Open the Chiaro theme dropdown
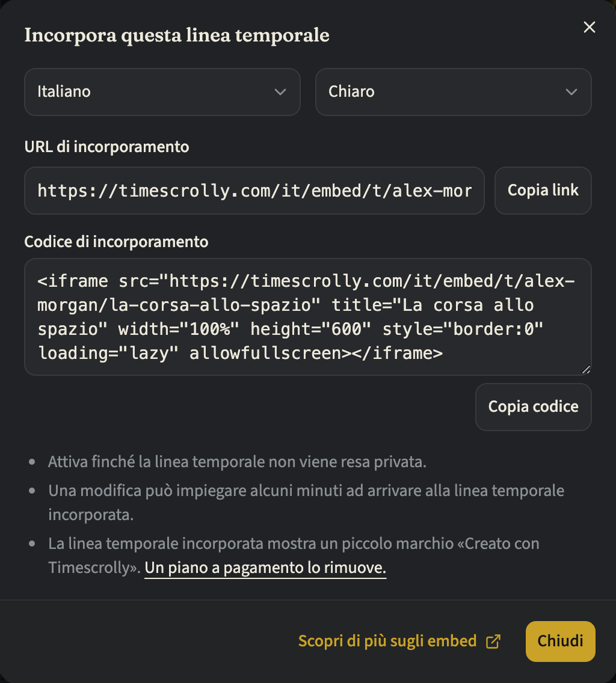Viewport: 616px width, 683px height. pos(454,92)
